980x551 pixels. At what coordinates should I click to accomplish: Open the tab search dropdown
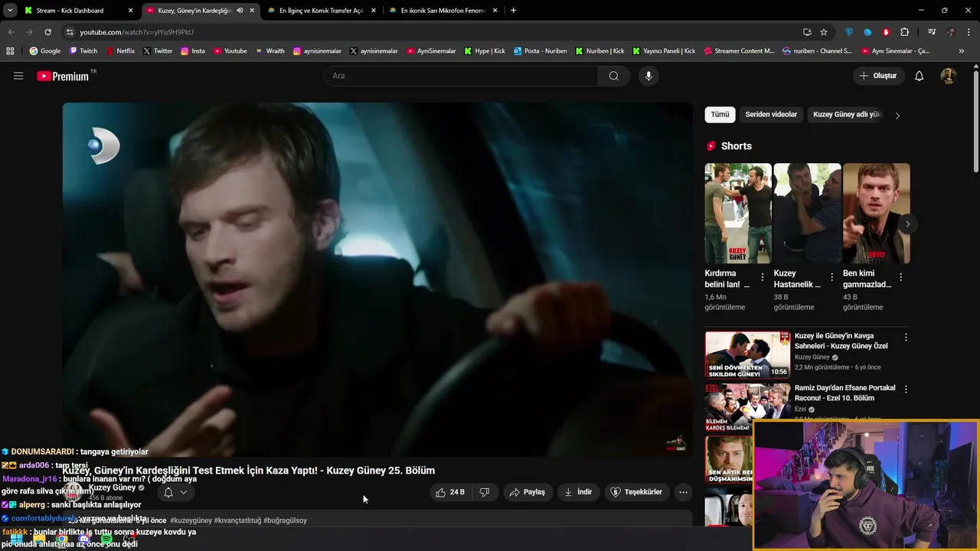(x=10, y=11)
